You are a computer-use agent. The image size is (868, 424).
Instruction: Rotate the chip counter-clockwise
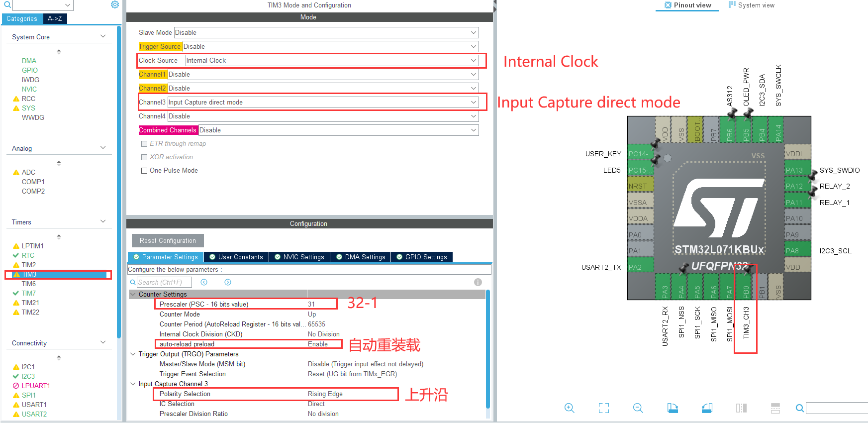[x=707, y=408]
